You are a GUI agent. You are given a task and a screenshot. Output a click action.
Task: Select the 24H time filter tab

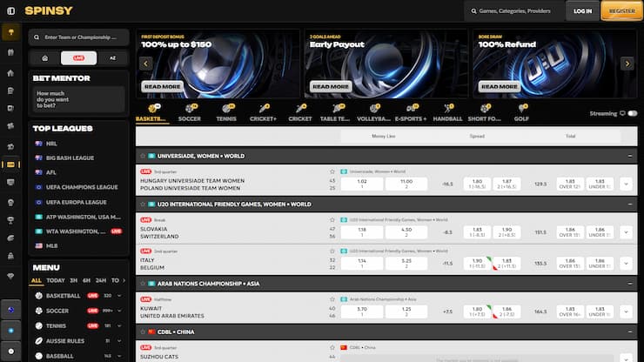tap(101, 280)
